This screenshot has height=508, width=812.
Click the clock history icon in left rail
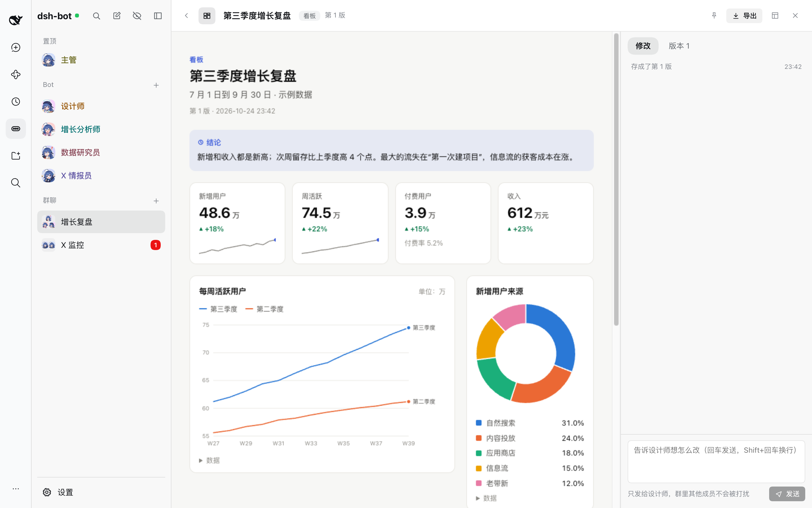[x=16, y=102]
